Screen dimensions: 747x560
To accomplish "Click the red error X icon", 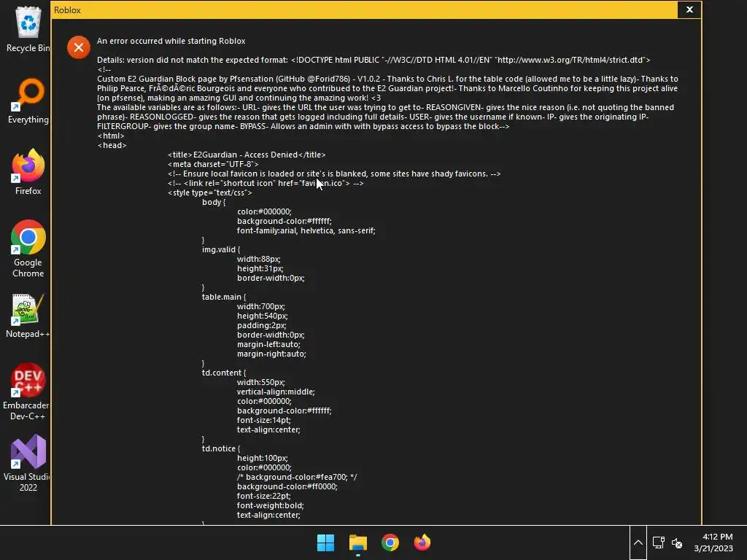I will 79,47.
